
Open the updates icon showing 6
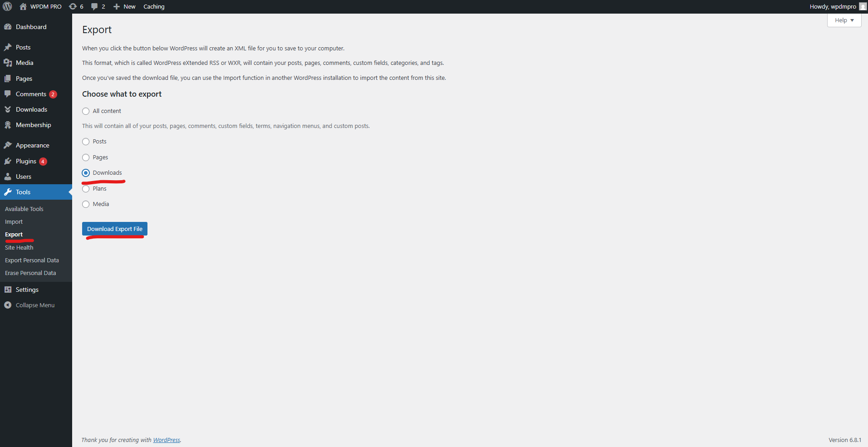coord(73,6)
